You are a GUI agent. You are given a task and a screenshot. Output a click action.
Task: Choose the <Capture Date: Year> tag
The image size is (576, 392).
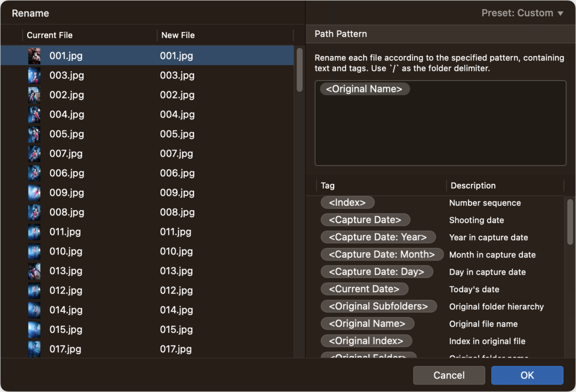[378, 237]
